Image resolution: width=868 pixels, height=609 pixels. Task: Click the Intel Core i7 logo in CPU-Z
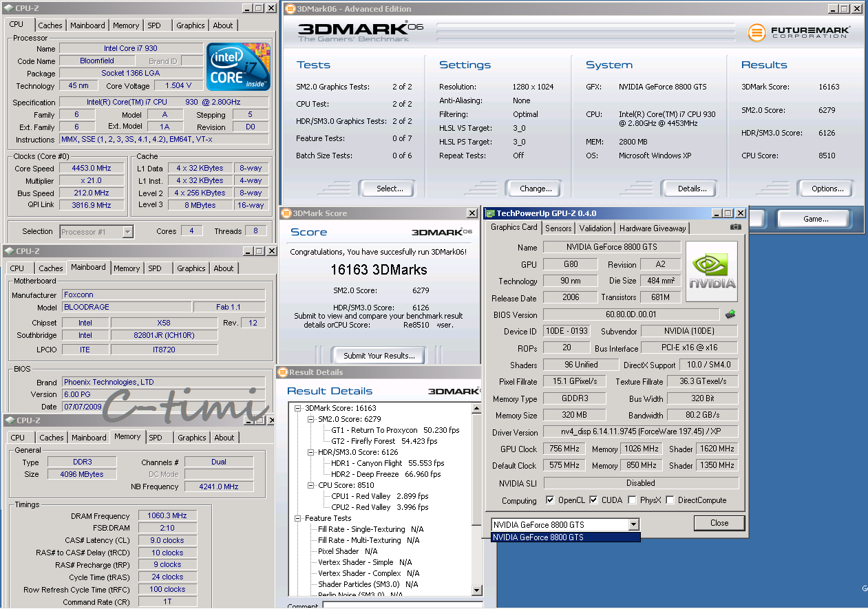(x=237, y=67)
